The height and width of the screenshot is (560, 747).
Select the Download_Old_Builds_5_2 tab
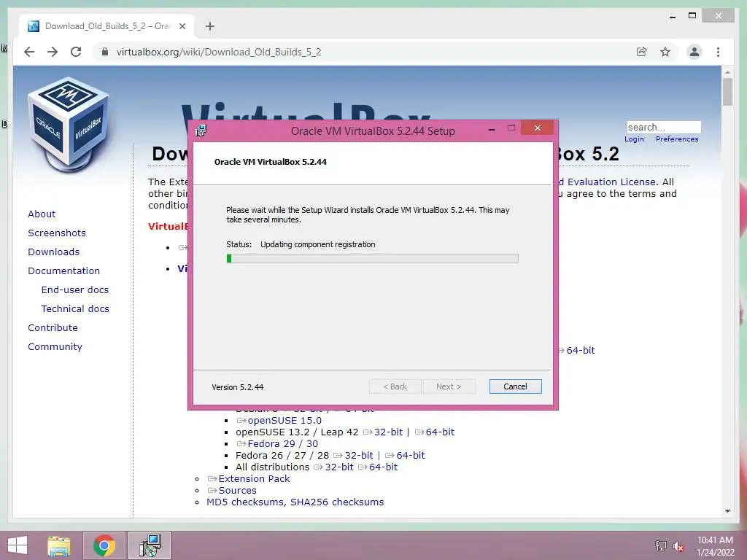[x=107, y=26]
